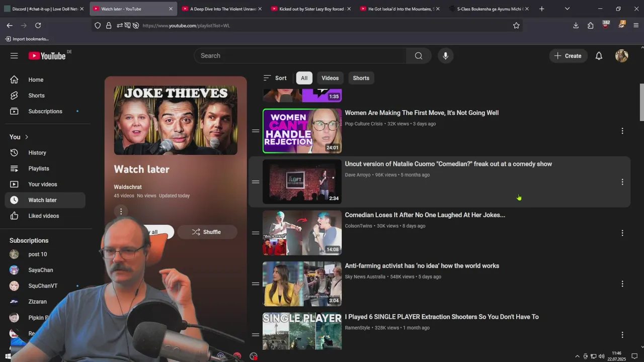Screen dimensions: 644x362
Task: Open the ColsonTwins channel link
Action: [x=358, y=226]
